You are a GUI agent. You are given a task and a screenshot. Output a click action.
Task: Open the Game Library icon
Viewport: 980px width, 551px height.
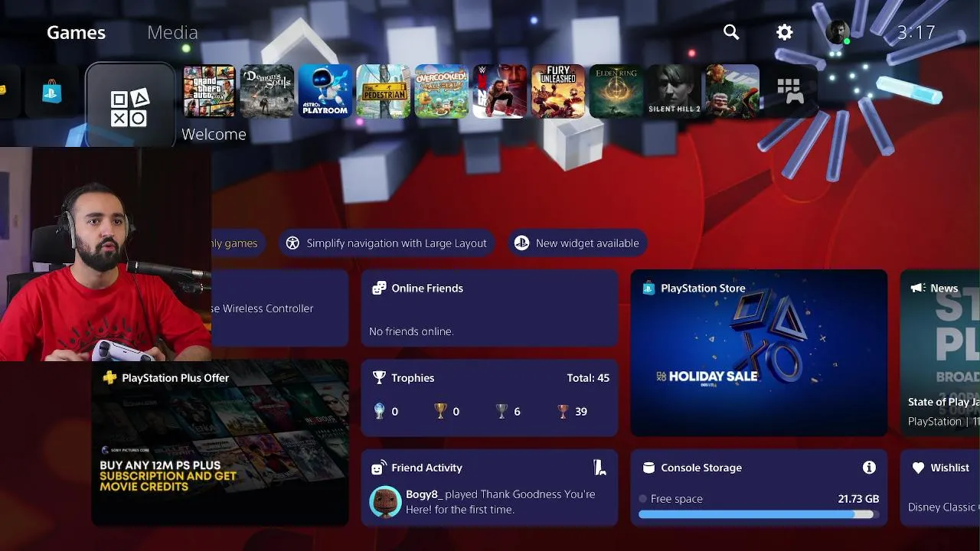pyautogui.click(x=789, y=91)
